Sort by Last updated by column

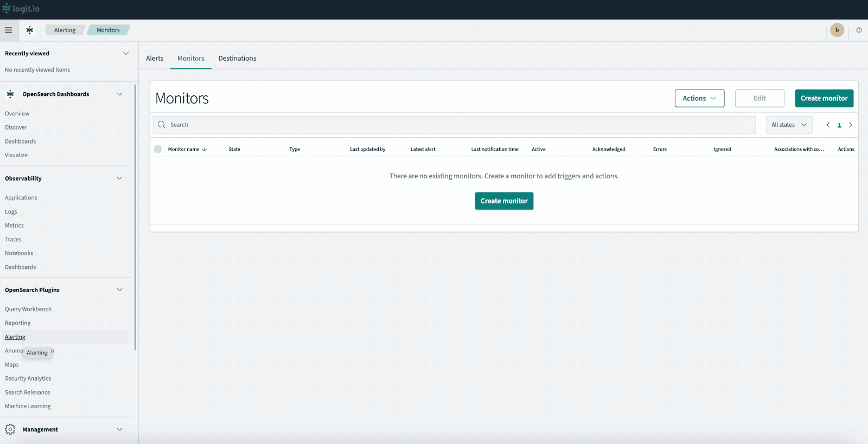click(x=368, y=149)
